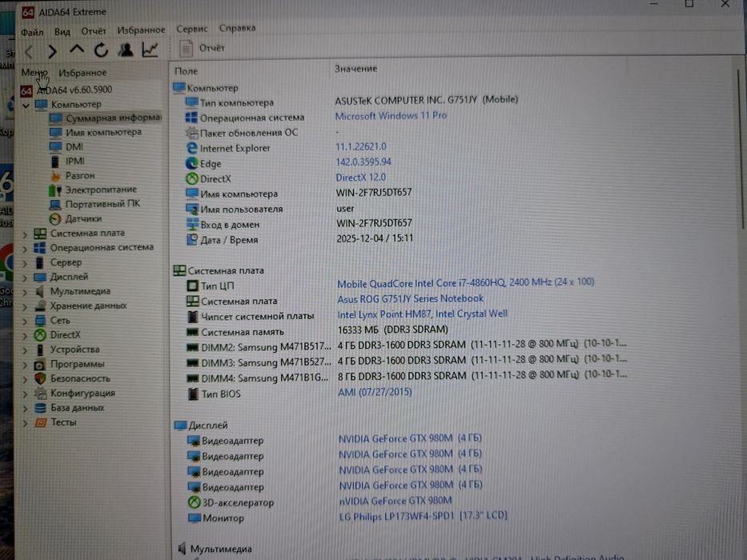Open the Избранное menu in menu bar
747x560 pixels.
point(141,30)
